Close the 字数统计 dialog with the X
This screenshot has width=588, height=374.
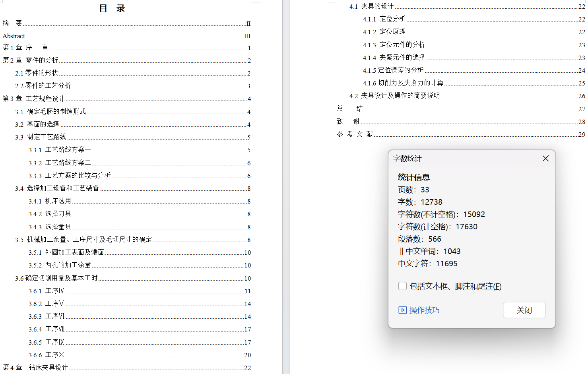pos(545,159)
